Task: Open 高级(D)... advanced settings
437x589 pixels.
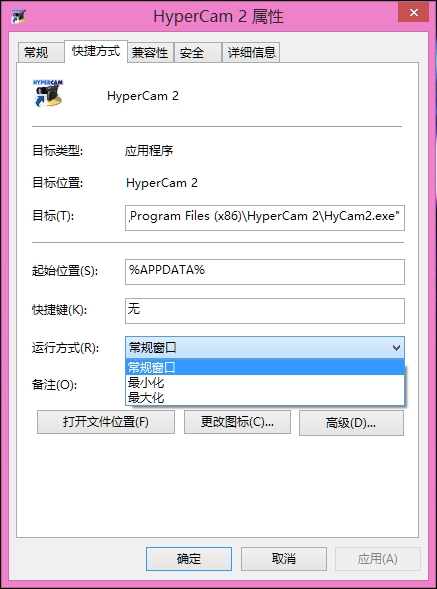Action: (x=351, y=423)
